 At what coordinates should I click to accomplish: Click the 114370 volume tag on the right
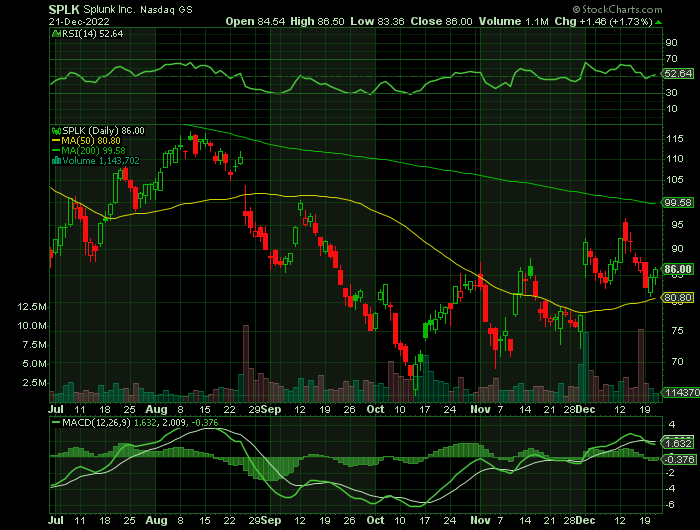tap(682, 392)
